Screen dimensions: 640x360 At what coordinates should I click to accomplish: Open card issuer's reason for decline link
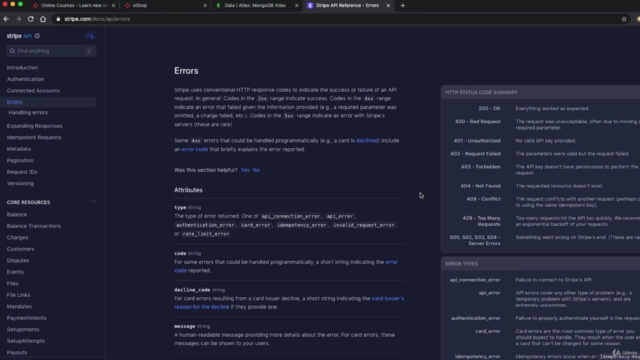click(x=289, y=302)
